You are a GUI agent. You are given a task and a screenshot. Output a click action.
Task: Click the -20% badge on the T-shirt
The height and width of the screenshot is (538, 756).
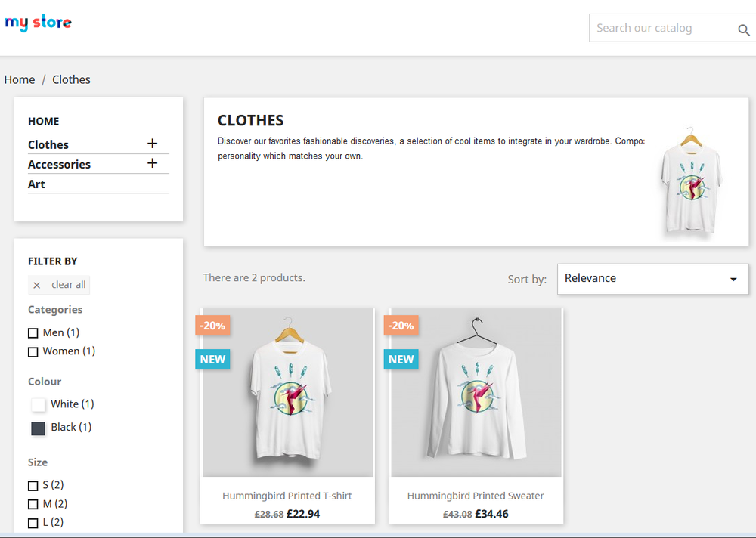pos(212,326)
